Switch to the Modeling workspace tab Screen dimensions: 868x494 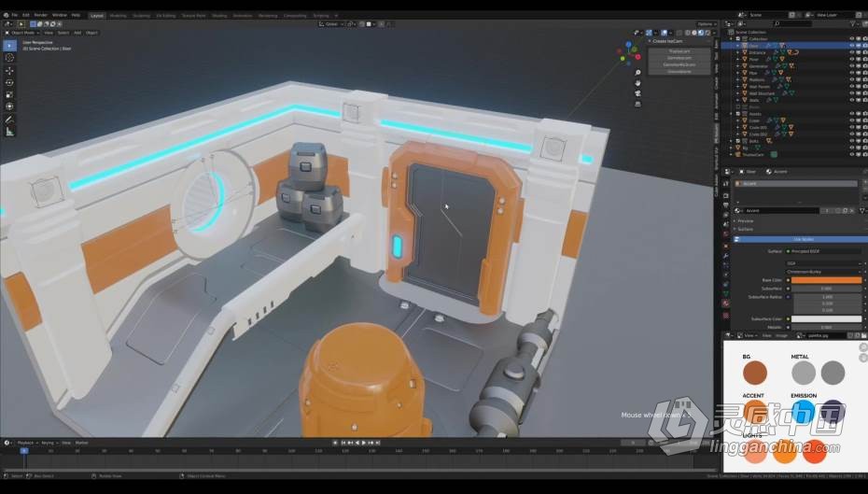pyautogui.click(x=118, y=16)
